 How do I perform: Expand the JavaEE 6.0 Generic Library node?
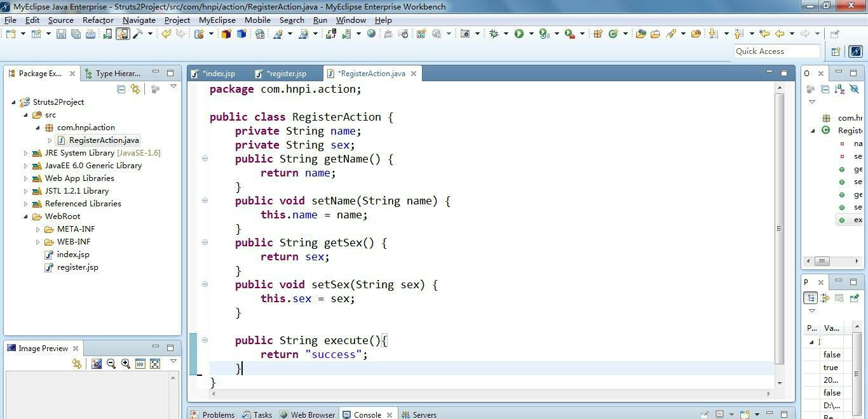25,166
